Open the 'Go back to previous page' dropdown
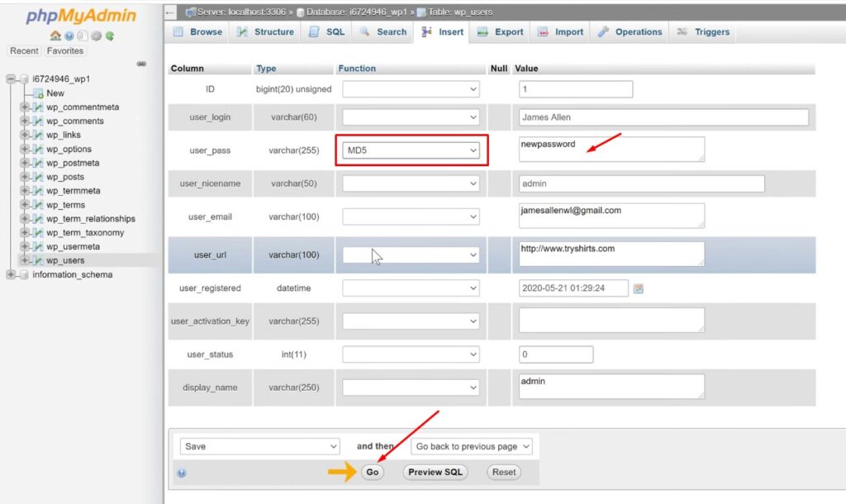This screenshot has width=846, height=504. [x=471, y=445]
